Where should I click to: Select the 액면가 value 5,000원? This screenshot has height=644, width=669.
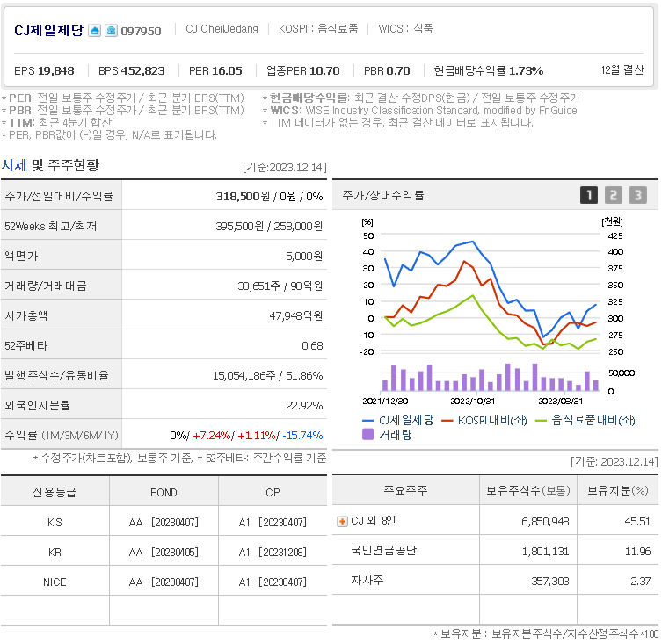[x=304, y=257]
